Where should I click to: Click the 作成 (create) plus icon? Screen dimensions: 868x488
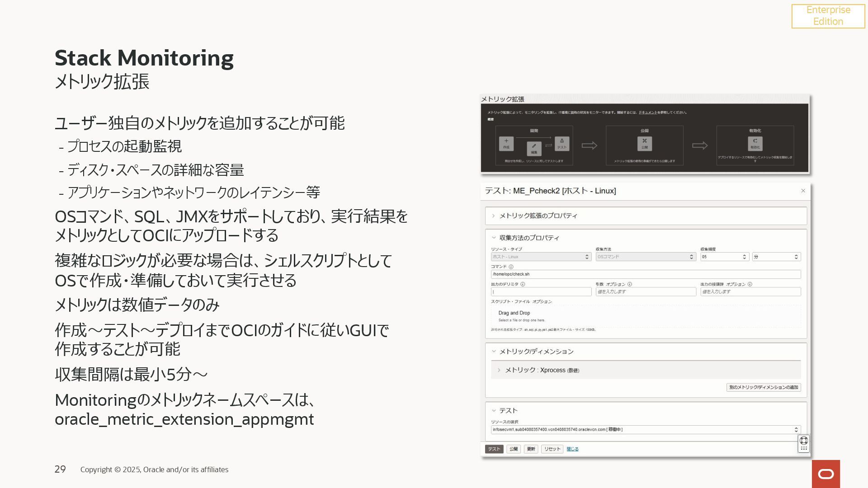(x=506, y=144)
